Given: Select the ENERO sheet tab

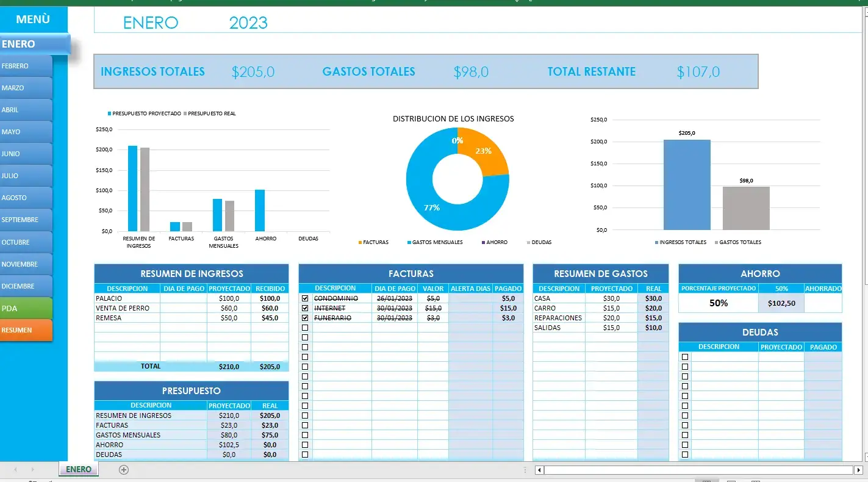Looking at the screenshot, I should (78, 469).
